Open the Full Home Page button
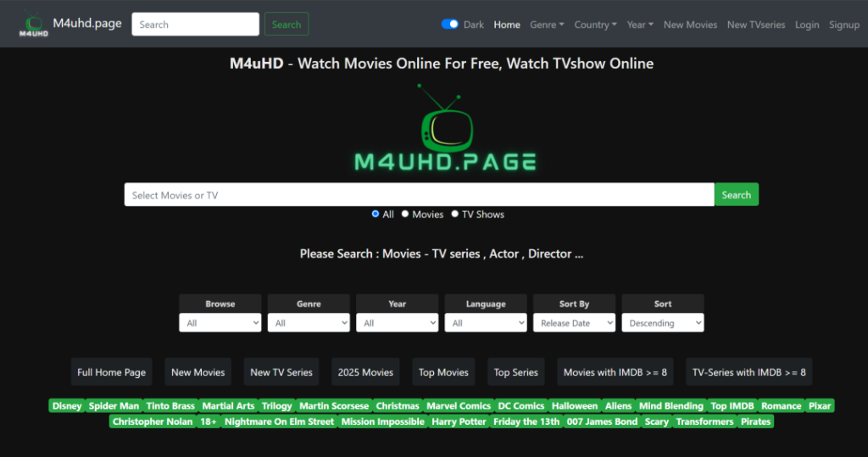868x457 pixels. point(111,372)
